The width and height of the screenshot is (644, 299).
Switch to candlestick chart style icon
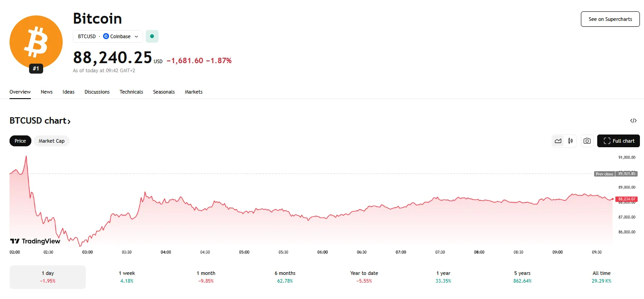coord(570,141)
